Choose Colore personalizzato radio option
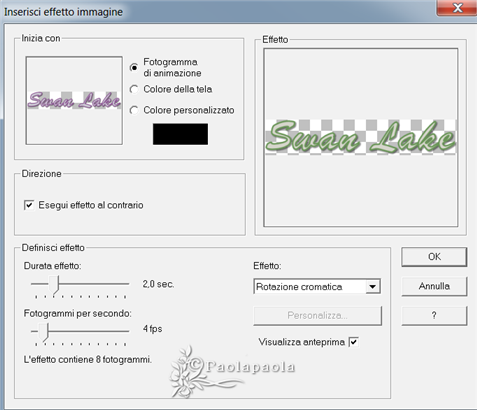The height and width of the screenshot is (410, 477). point(134,110)
